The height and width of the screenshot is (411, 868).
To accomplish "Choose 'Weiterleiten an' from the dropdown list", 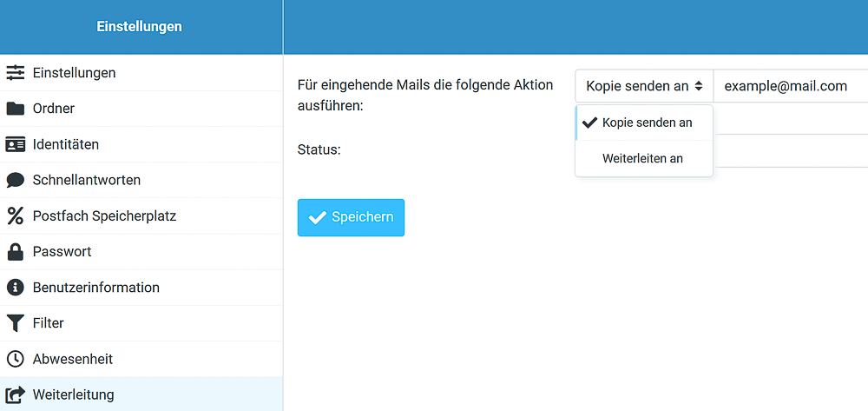I will 644,158.
